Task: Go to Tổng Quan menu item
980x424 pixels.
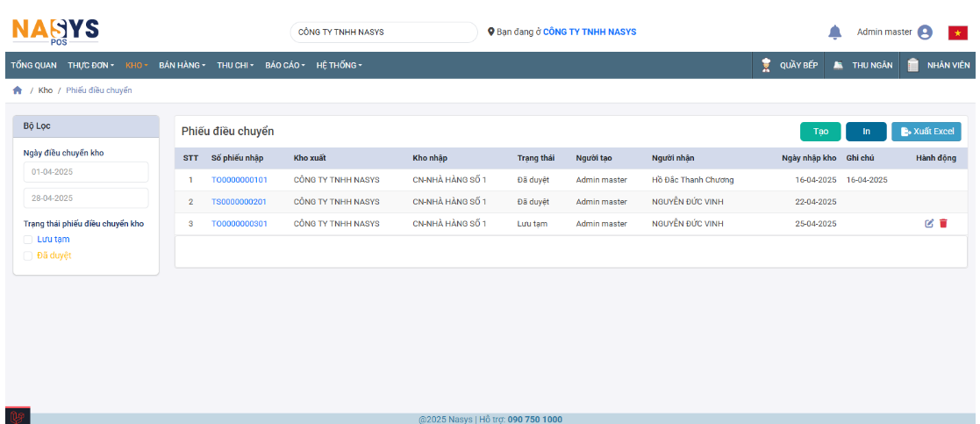Action: (x=33, y=65)
